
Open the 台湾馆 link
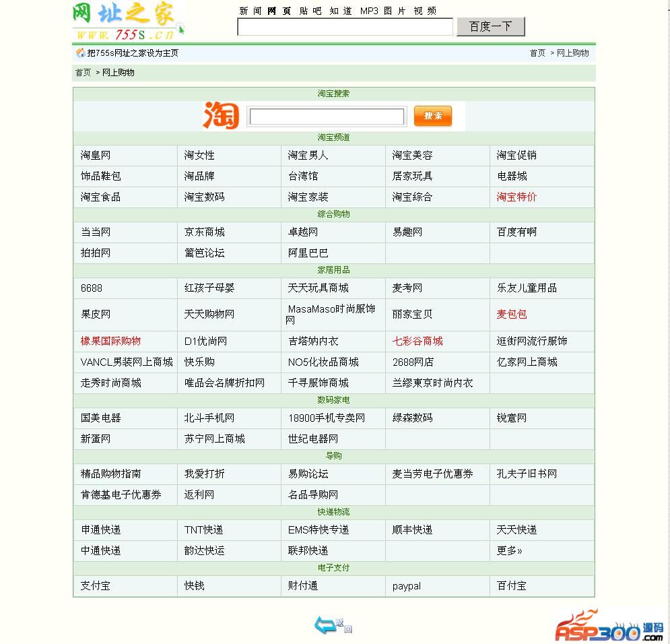(303, 176)
